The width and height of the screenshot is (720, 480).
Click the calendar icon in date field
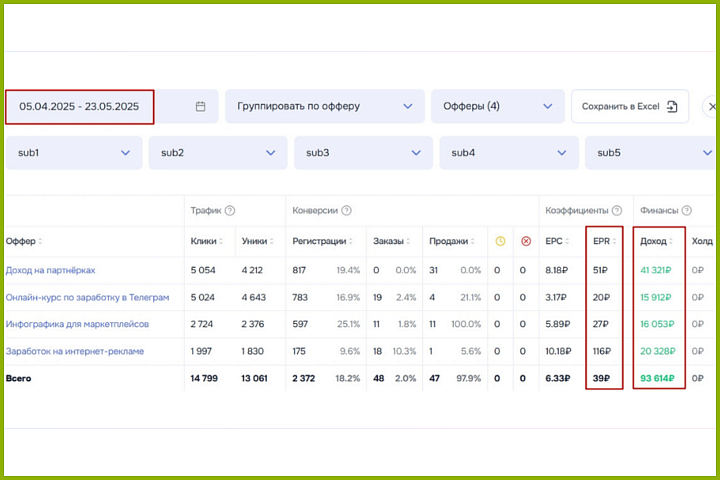pos(200,106)
